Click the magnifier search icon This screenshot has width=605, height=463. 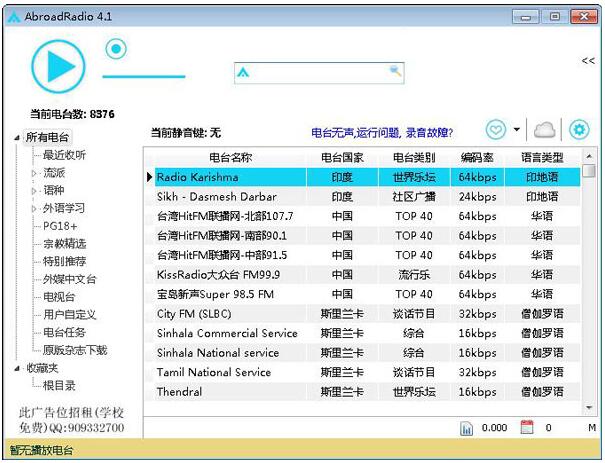(x=395, y=71)
